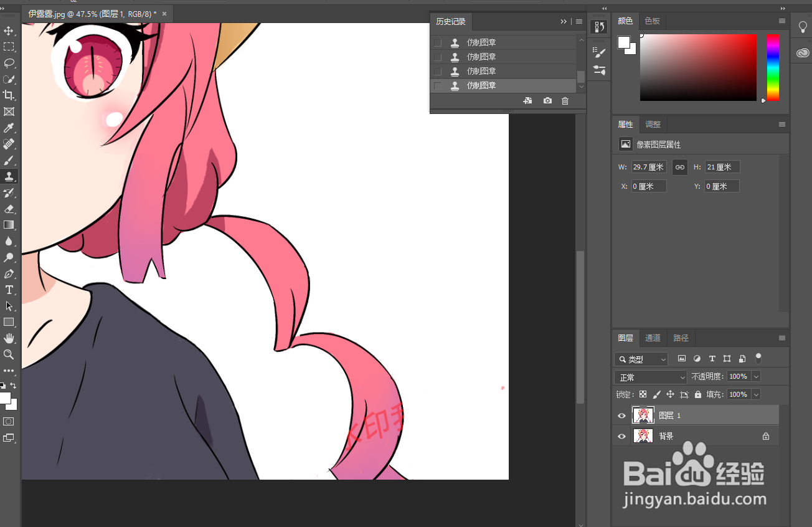Image resolution: width=812 pixels, height=527 pixels.
Task: Open the 填充 fill dropdown arrow
Action: (756, 394)
